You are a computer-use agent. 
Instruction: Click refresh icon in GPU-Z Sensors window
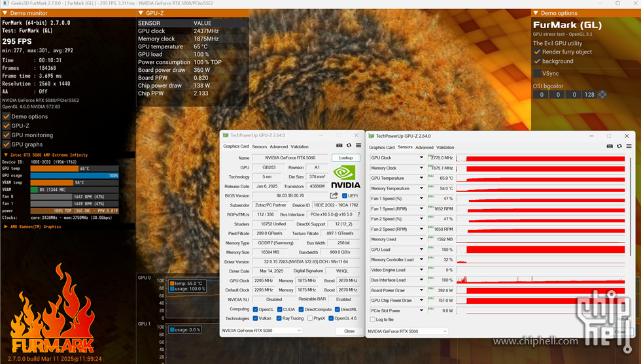[619, 146]
